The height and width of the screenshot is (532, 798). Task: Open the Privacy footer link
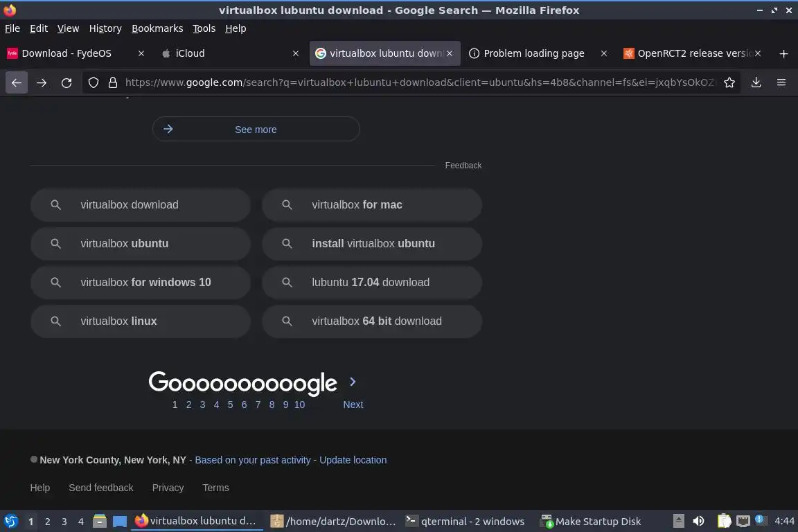tap(168, 488)
